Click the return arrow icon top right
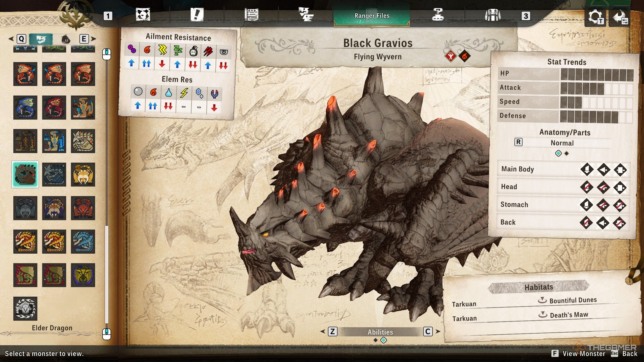Viewport: 644px width, 362px height. pyautogui.click(x=619, y=17)
